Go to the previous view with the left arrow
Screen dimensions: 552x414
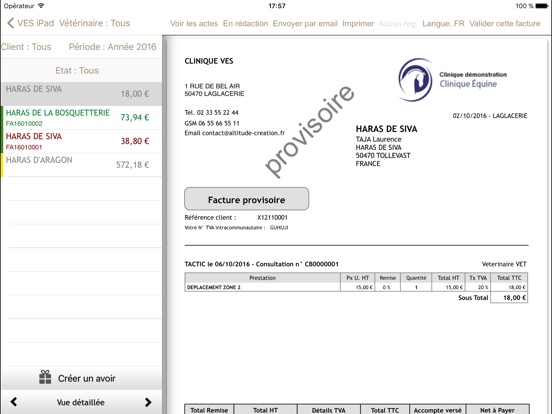[x=14, y=402]
